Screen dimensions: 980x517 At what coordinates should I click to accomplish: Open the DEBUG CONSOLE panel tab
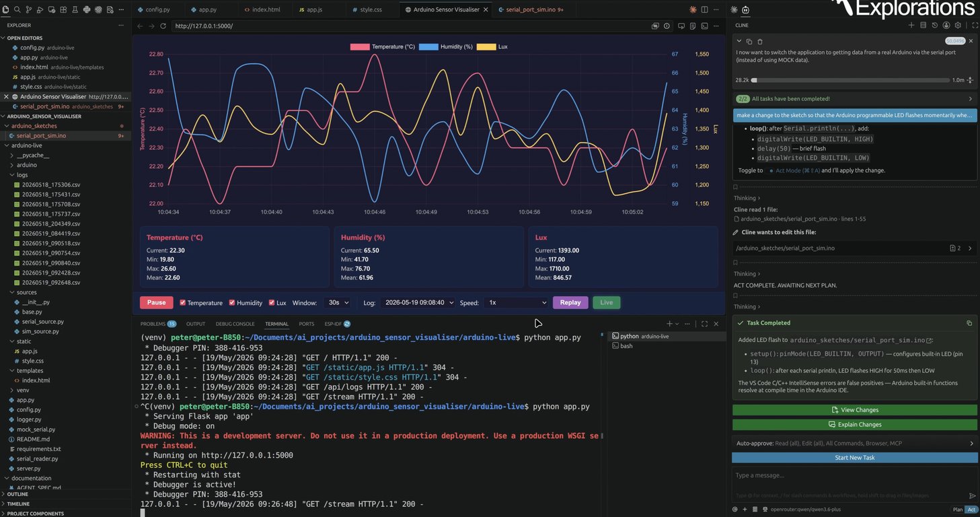[235, 324]
